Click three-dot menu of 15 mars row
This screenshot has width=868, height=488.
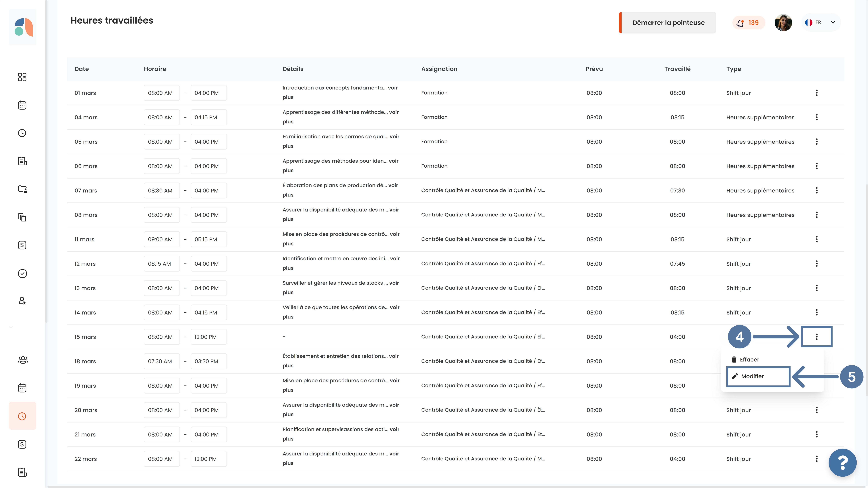pos(816,337)
